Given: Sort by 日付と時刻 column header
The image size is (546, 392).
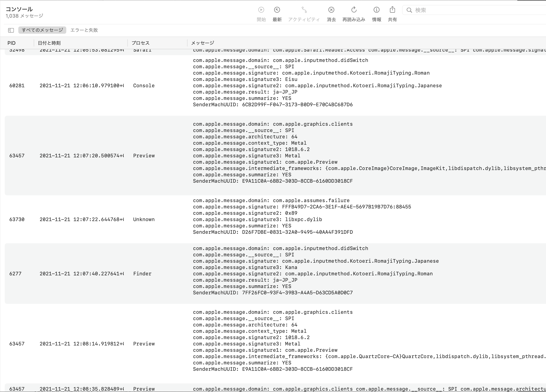Looking at the screenshot, I should [x=49, y=43].
